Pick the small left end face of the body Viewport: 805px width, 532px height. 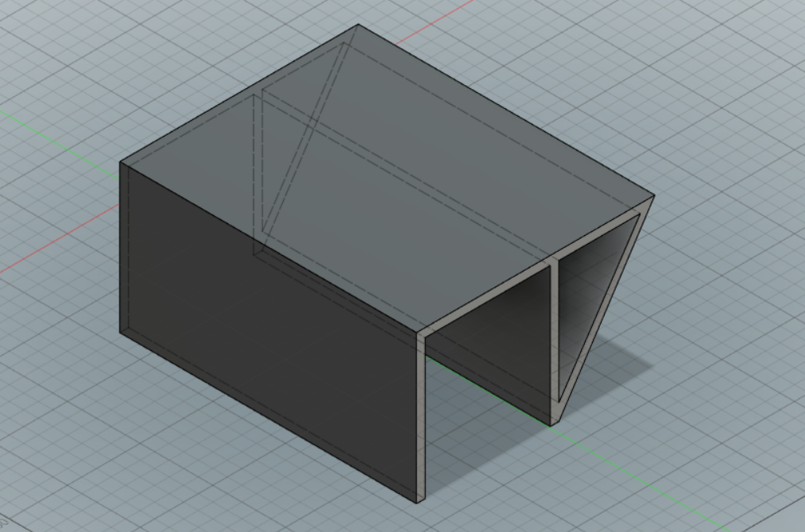[422, 418]
